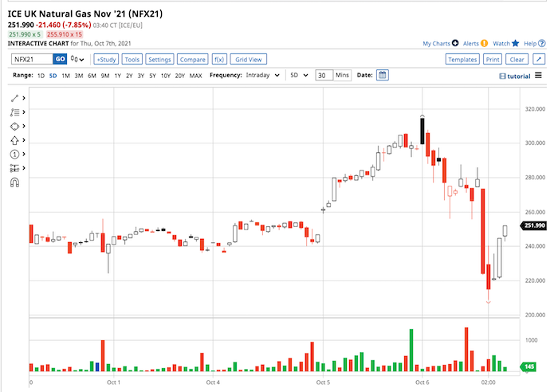558x392 pixels.
Task: Pick the arrow marker tool
Action: pos(14,140)
